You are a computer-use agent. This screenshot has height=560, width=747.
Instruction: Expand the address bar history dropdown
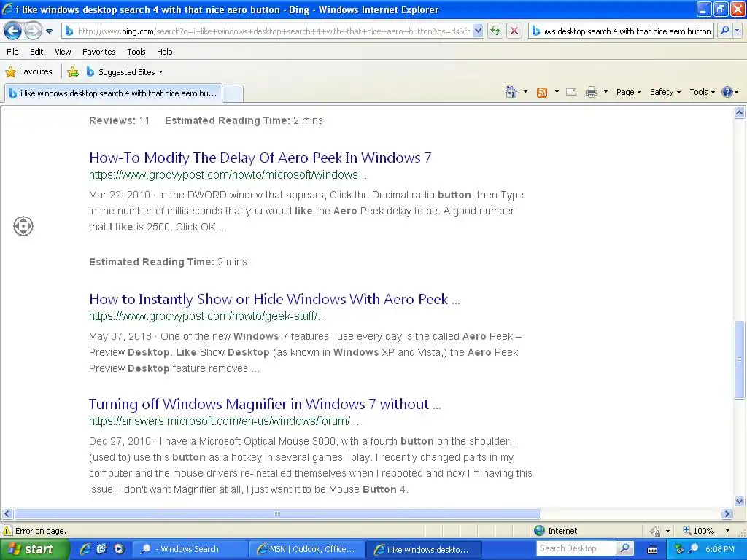pyautogui.click(x=478, y=31)
